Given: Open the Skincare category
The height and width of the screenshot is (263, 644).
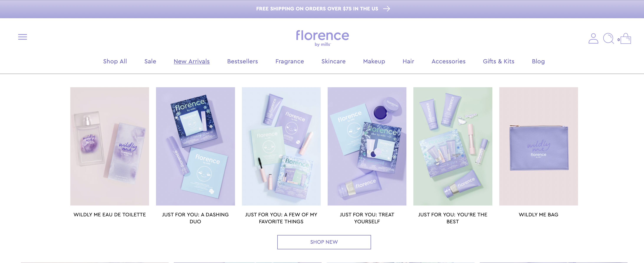Looking at the screenshot, I should (333, 61).
